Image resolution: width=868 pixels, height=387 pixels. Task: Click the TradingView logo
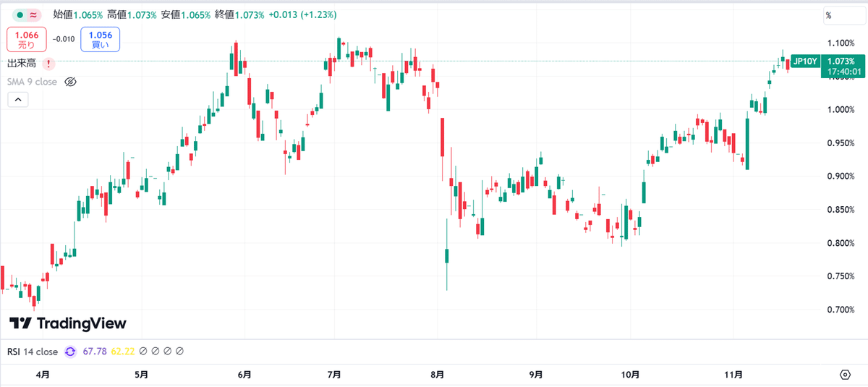67,323
